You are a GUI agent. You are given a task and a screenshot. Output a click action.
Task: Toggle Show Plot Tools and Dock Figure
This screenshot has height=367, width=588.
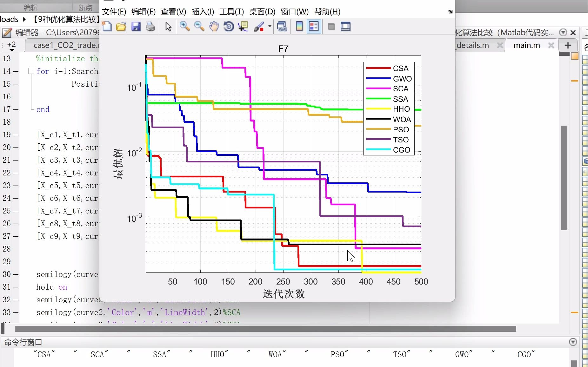click(x=346, y=26)
